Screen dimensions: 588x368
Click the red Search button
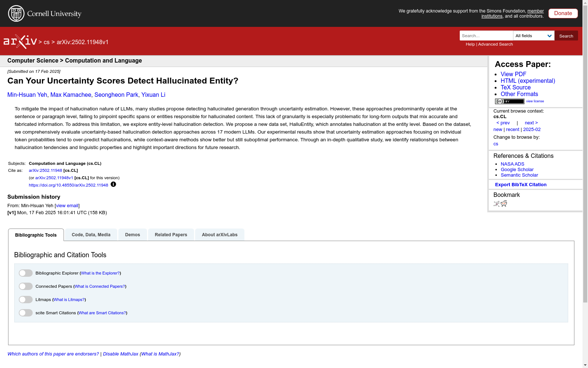566,36
